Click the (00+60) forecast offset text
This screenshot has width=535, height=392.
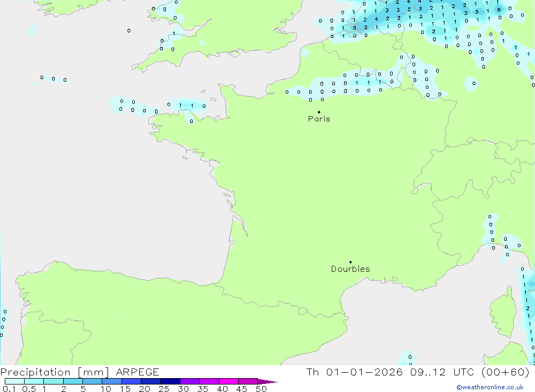[x=506, y=372]
